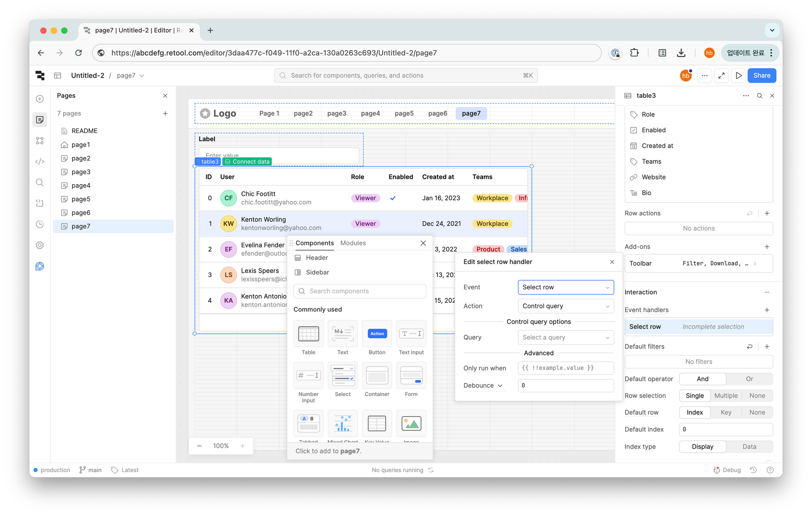Open the Event dropdown showing Select row

[566, 287]
